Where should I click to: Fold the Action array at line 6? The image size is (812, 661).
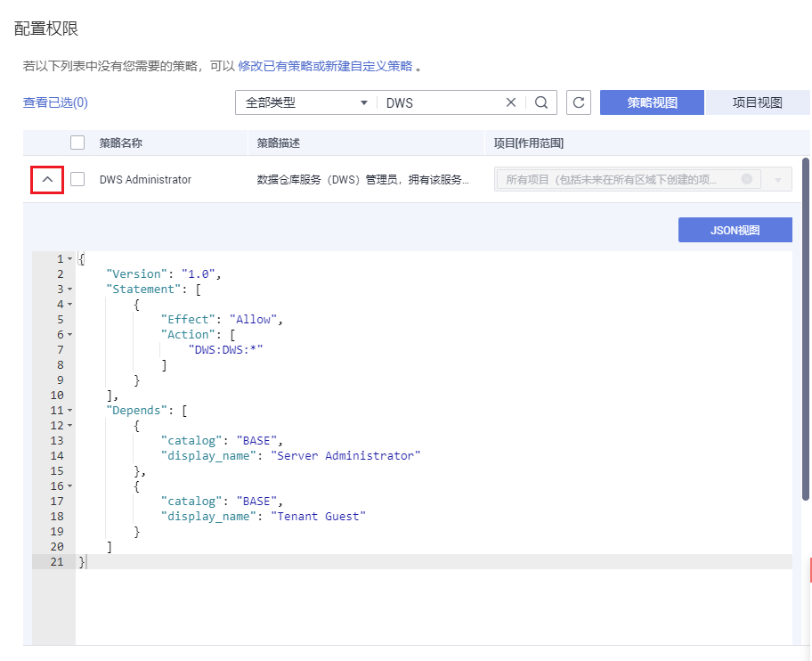pyautogui.click(x=70, y=335)
